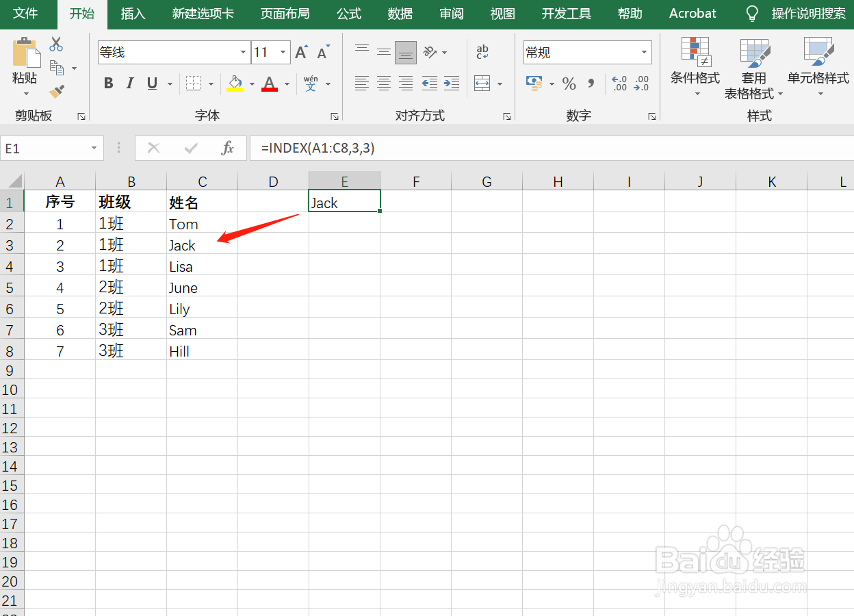Viewport: 854px width, 616px height.
Task: Toggle bold formatting
Action: click(x=108, y=84)
